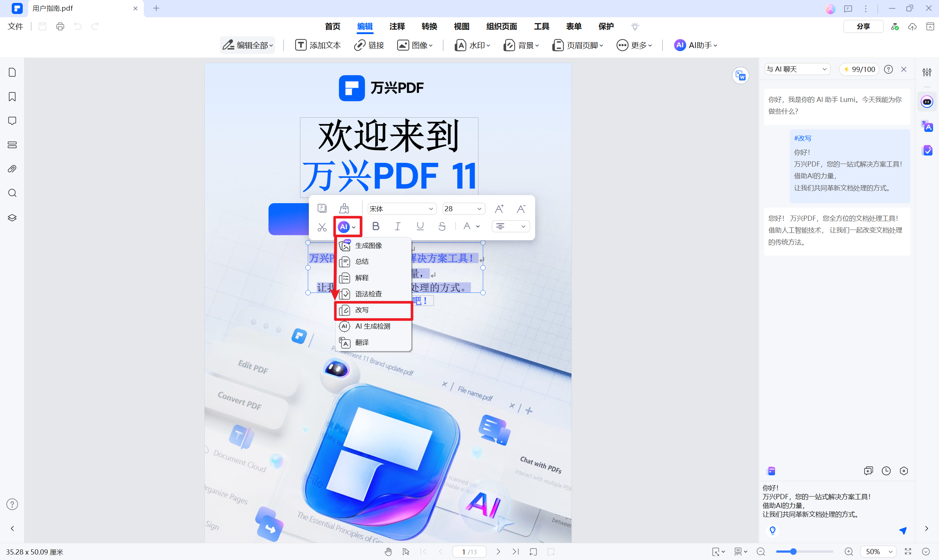
Task: Toggle the 编辑全部 edit mode button
Action: coord(248,45)
